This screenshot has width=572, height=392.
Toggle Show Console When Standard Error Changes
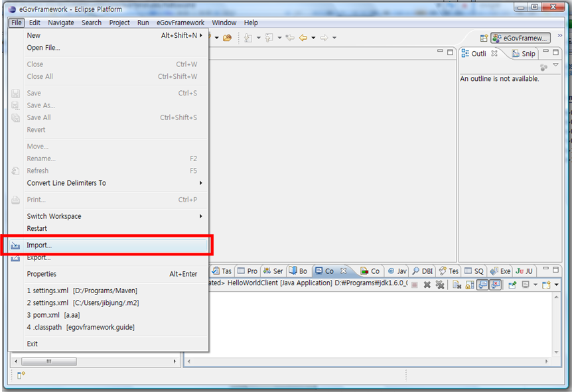pos(494,285)
